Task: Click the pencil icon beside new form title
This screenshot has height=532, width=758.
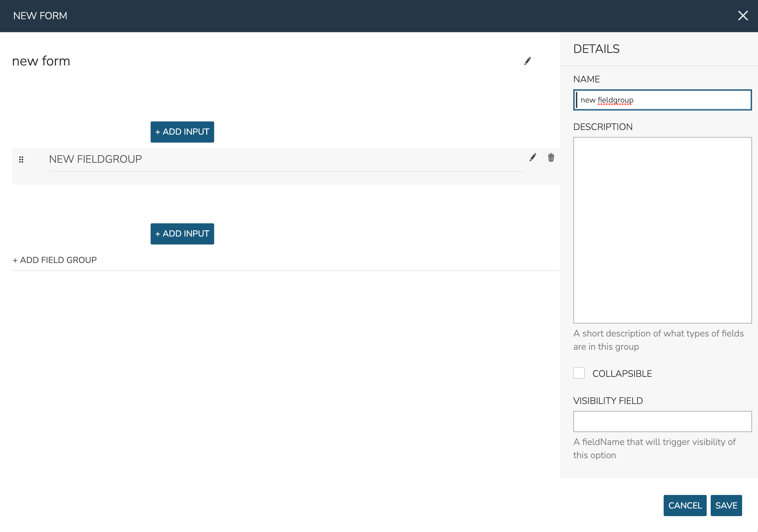Action: click(528, 61)
